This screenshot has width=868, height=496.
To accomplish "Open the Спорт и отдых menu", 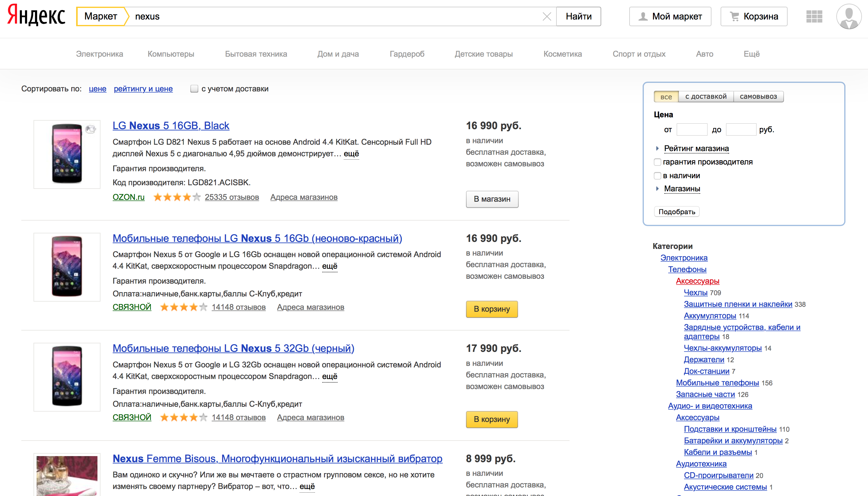I will (x=639, y=54).
